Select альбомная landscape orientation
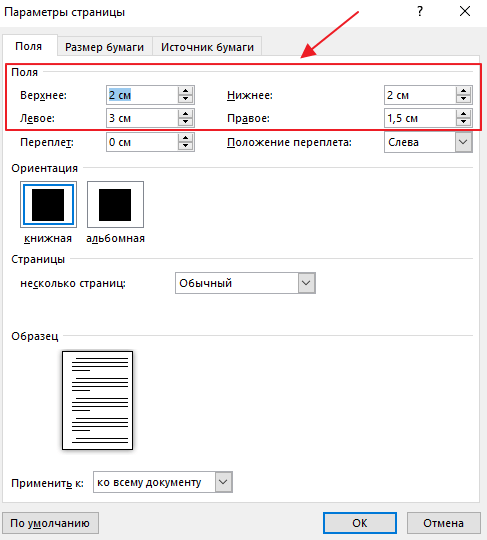This screenshot has height=540, width=487. [115, 205]
